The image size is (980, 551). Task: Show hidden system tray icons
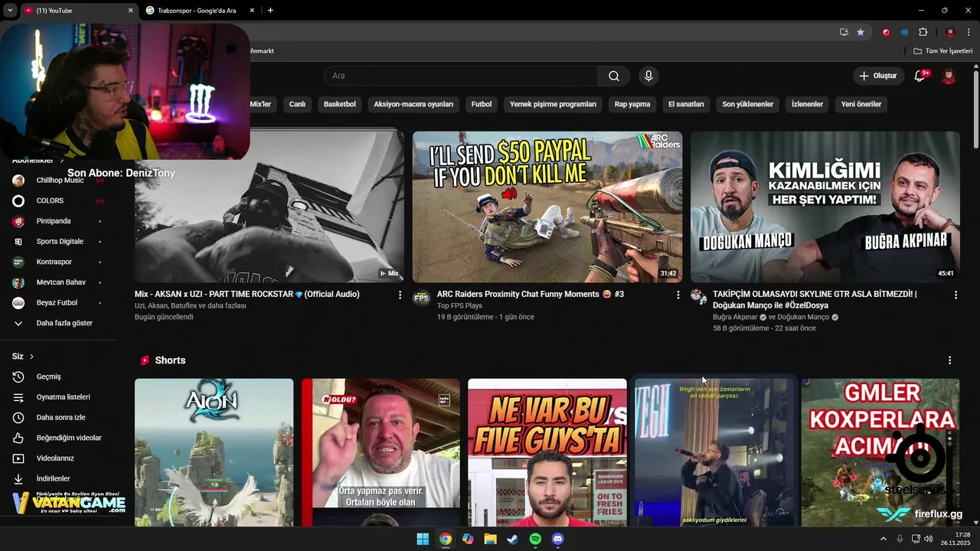tap(884, 539)
